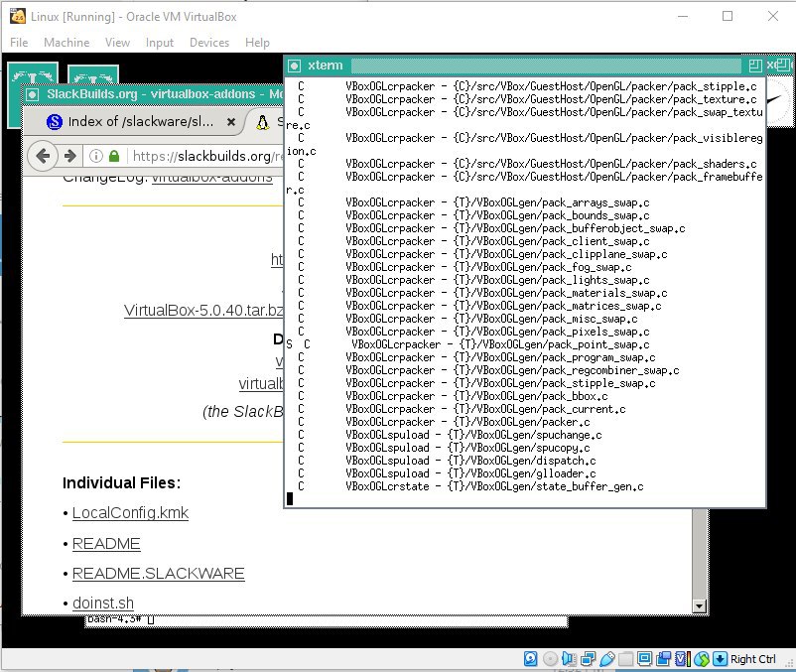Viewport: 796px width, 672px height.
Task: Click the xterm line 'pack_shaders.c'
Action: coord(527,164)
